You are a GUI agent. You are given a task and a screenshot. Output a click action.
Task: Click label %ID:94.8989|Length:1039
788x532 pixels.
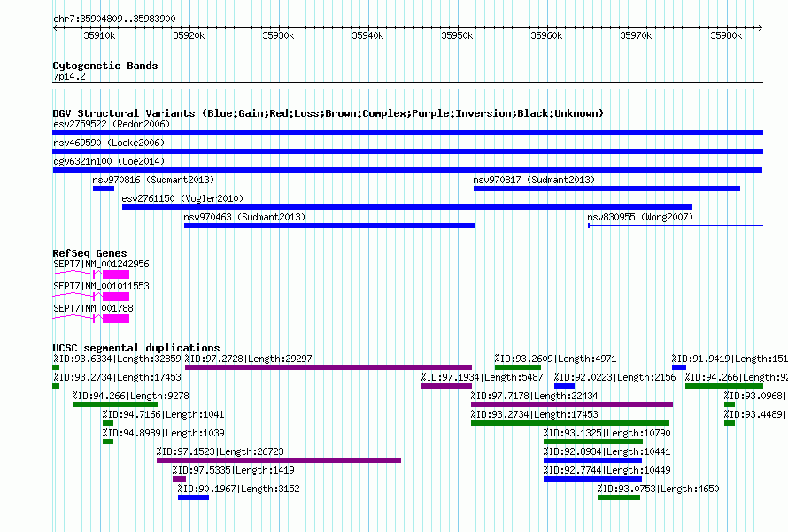coord(163,433)
